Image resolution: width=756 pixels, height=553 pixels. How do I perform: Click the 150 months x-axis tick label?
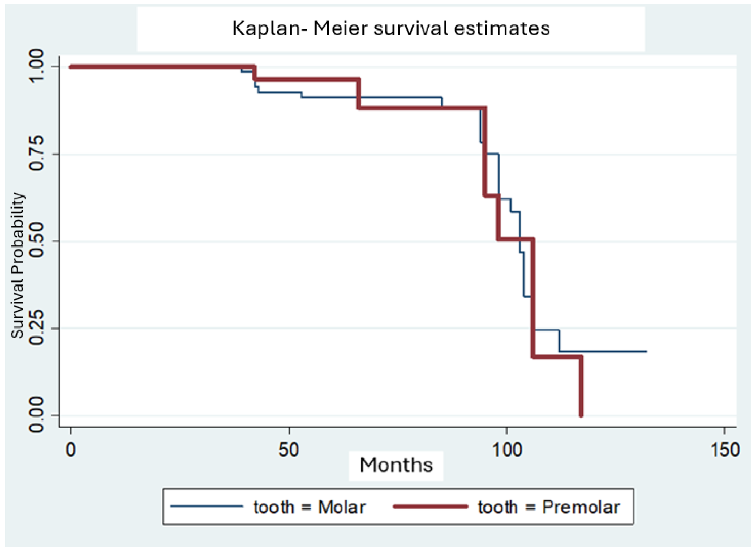(x=725, y=450)
